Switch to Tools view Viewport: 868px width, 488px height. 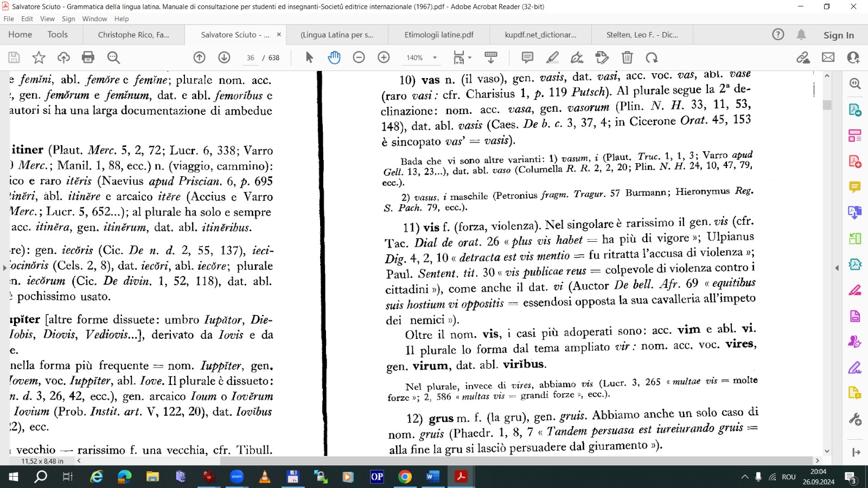click(58, 35)
